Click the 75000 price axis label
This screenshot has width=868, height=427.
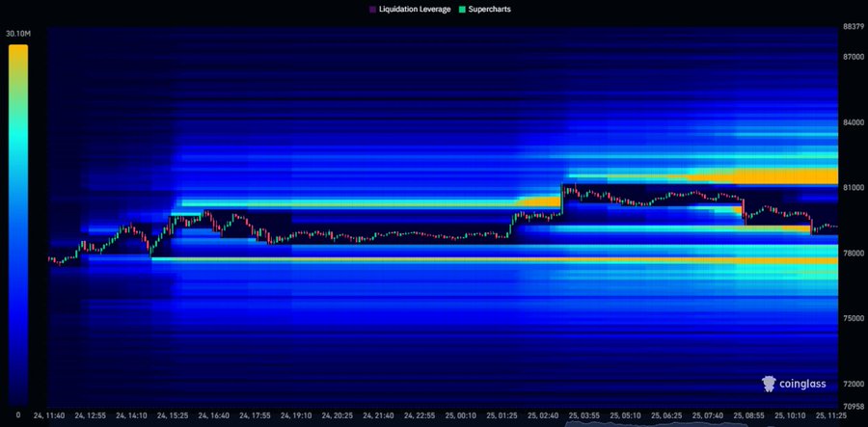click(853, 318)
